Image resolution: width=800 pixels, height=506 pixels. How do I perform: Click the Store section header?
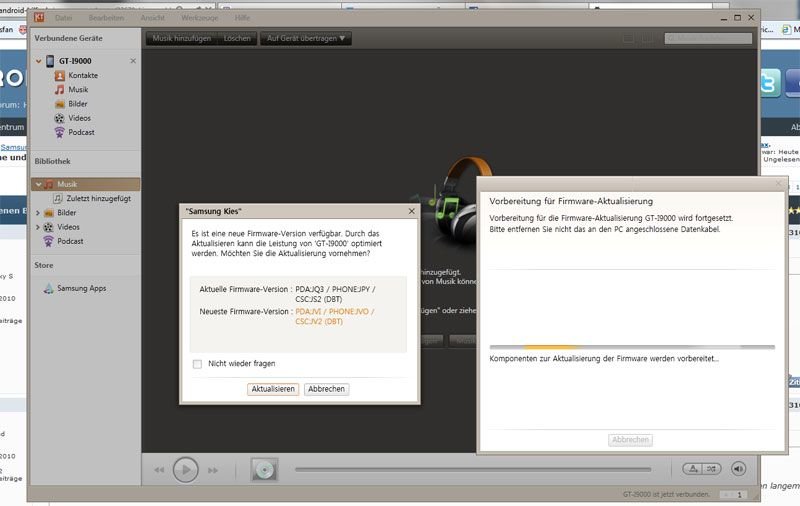coord(44,265)
